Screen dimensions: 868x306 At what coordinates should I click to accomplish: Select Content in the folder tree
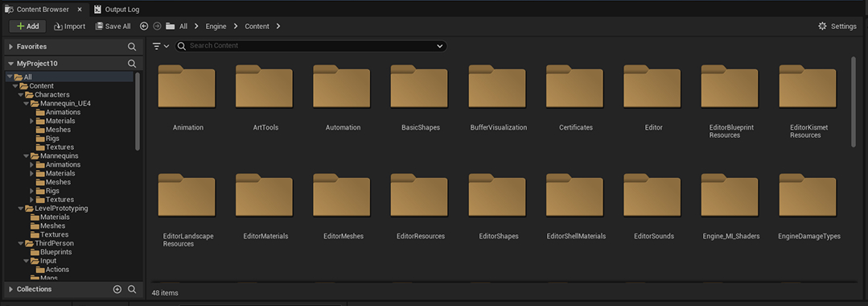pyautogui.click(x=42, y=86)
